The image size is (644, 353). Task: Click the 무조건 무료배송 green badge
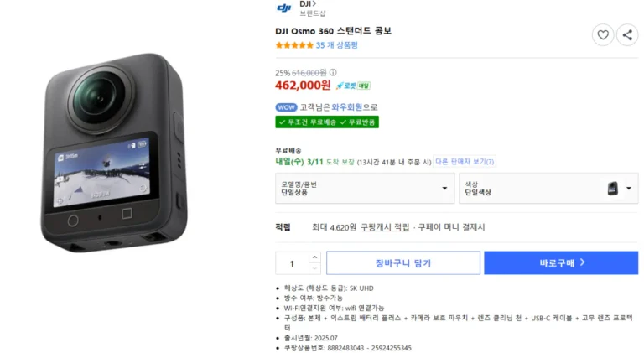coord(305,122)
